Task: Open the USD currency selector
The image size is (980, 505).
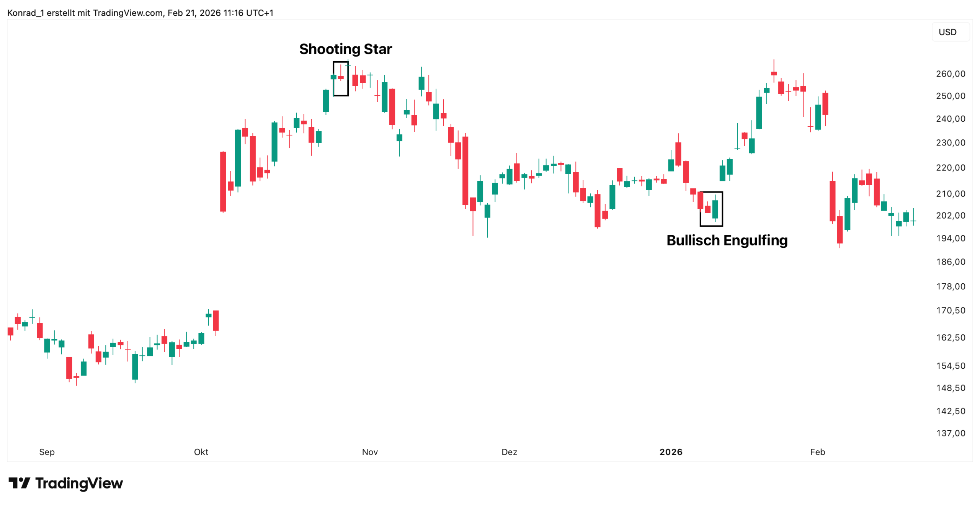Action: coord(947,32)
